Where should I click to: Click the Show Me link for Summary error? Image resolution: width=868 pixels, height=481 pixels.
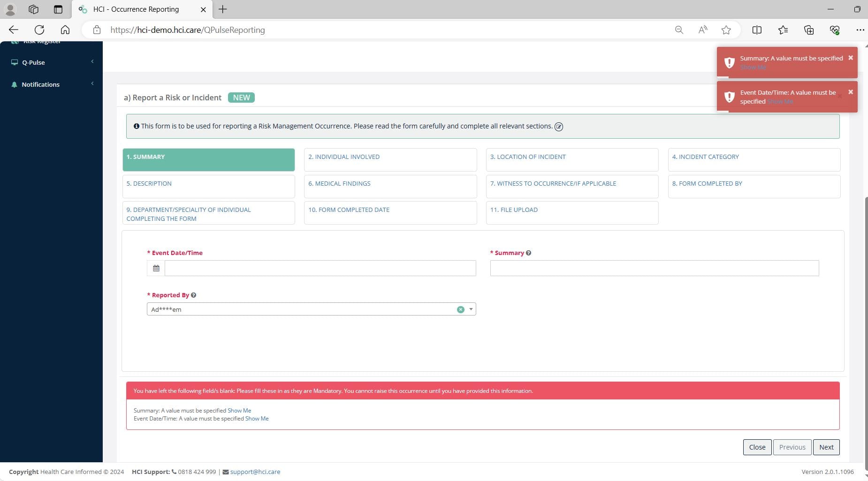[239, 410]
